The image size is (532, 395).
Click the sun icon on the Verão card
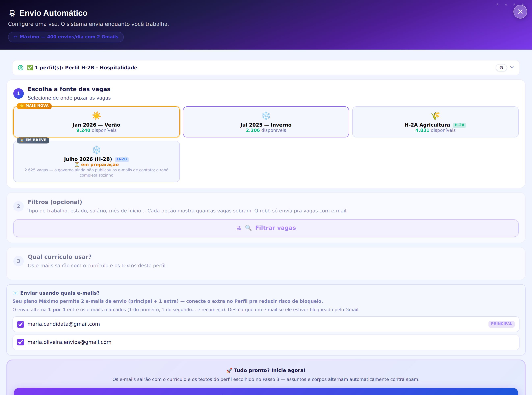pyautogui.click(x=96, y=116)
